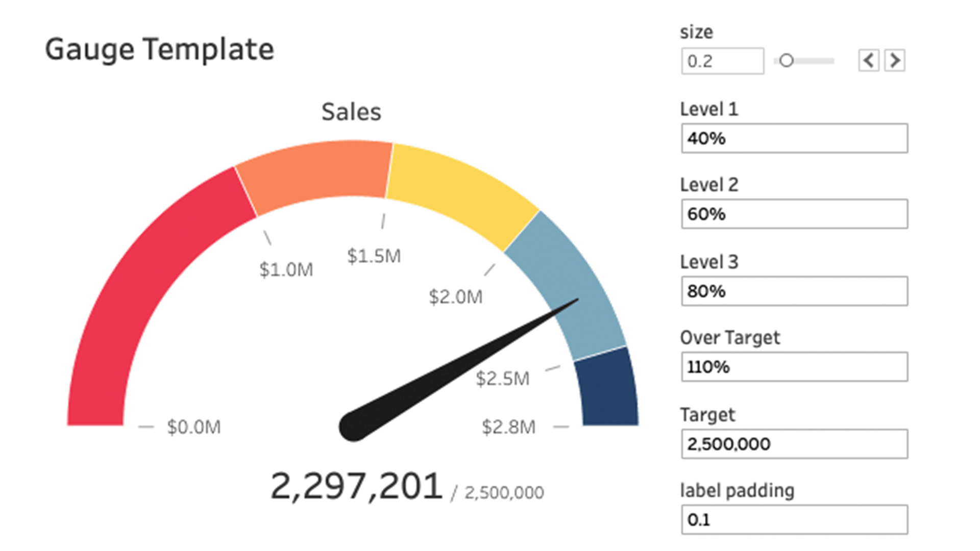Click the Target field showing 2,500,000
The height and width of the screenshot is (551, 980).
pyautogui.click(x=794, y=444)
